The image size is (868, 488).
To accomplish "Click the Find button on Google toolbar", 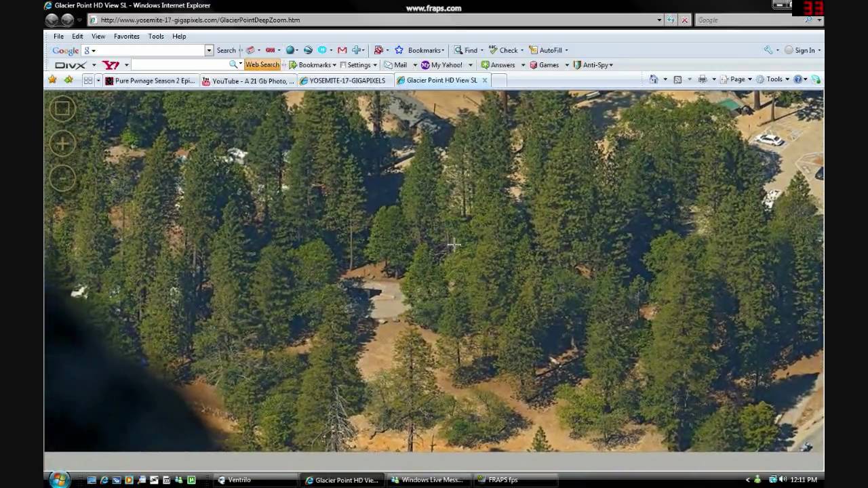I will (466, 50).
